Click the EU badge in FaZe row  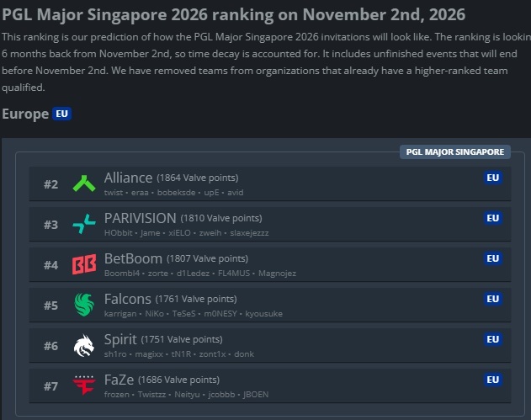[493, 380]
